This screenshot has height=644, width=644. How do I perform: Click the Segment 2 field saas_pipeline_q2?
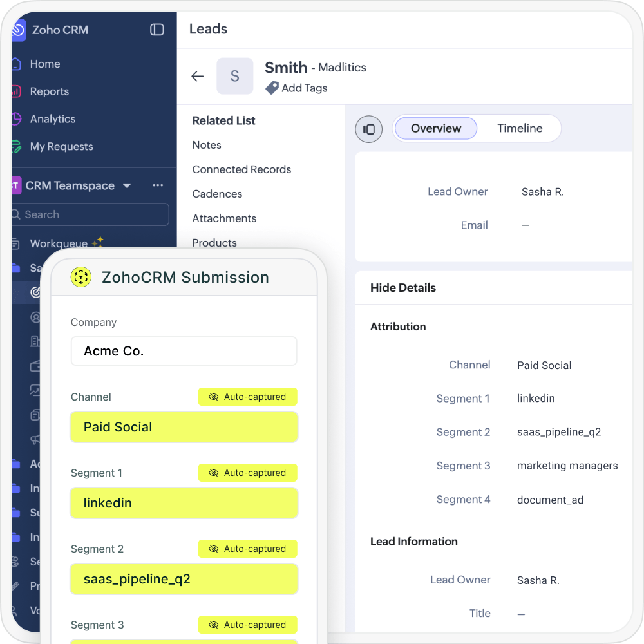(184, 579)
